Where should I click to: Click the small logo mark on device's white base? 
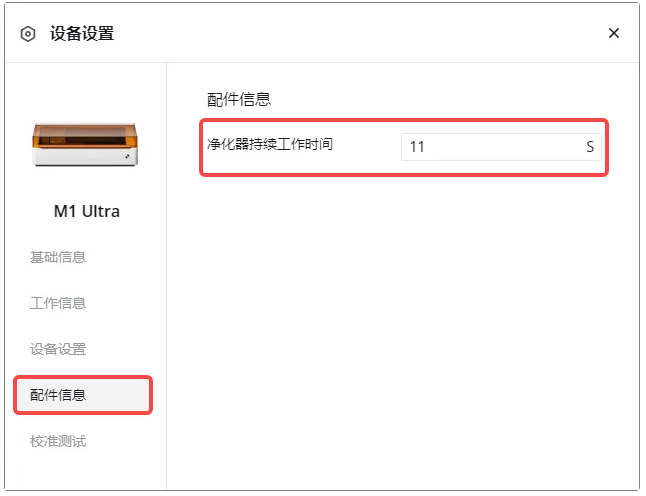point(127,157)
